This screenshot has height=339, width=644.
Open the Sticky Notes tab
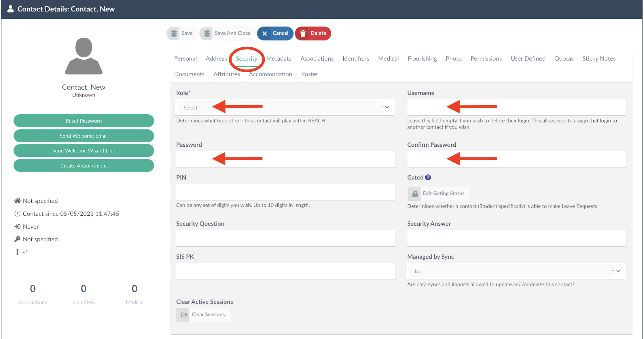pyautogui.click(x=599, y=59)
